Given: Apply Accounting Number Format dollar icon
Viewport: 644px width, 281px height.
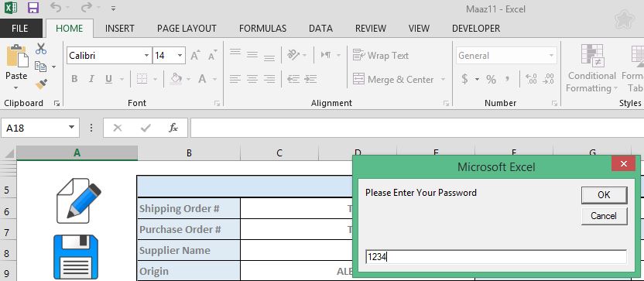Looking at the screenshot, I should coord(464,79).
